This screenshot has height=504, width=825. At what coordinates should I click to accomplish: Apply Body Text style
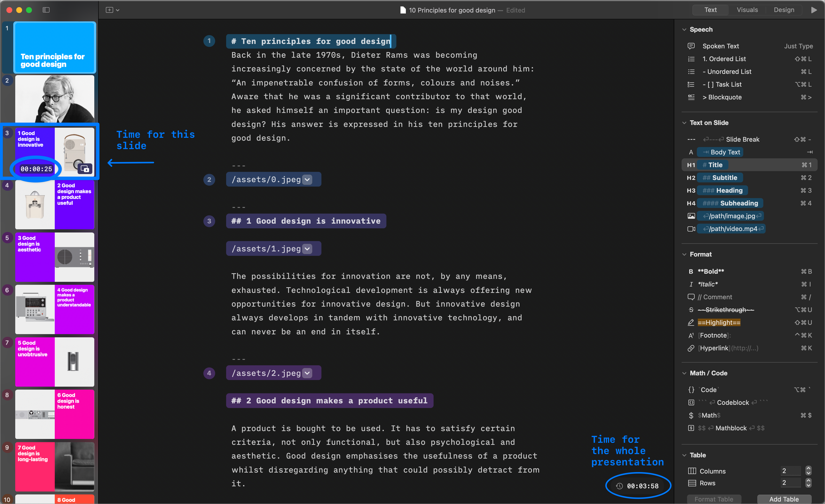click(x=749, y=152)
